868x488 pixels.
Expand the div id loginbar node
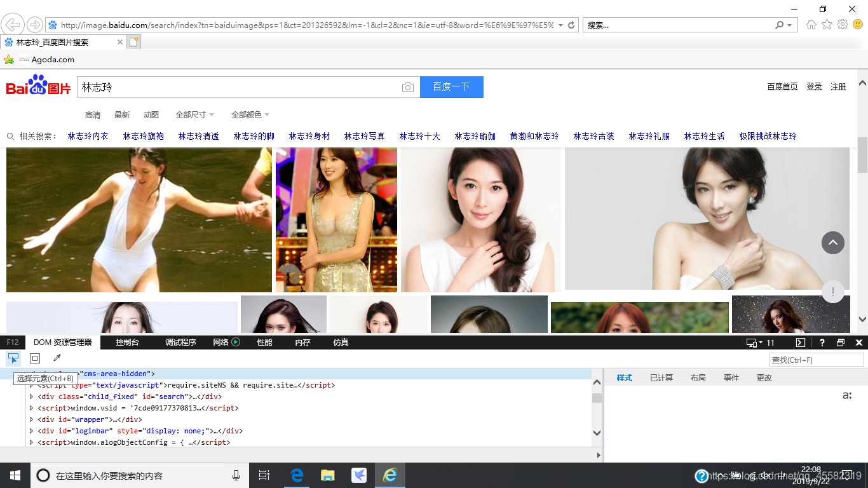point(31,431)
